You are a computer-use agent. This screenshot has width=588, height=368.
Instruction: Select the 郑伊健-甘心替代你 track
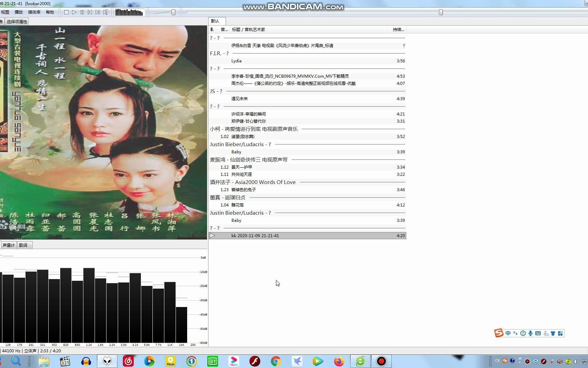point(307,121)
